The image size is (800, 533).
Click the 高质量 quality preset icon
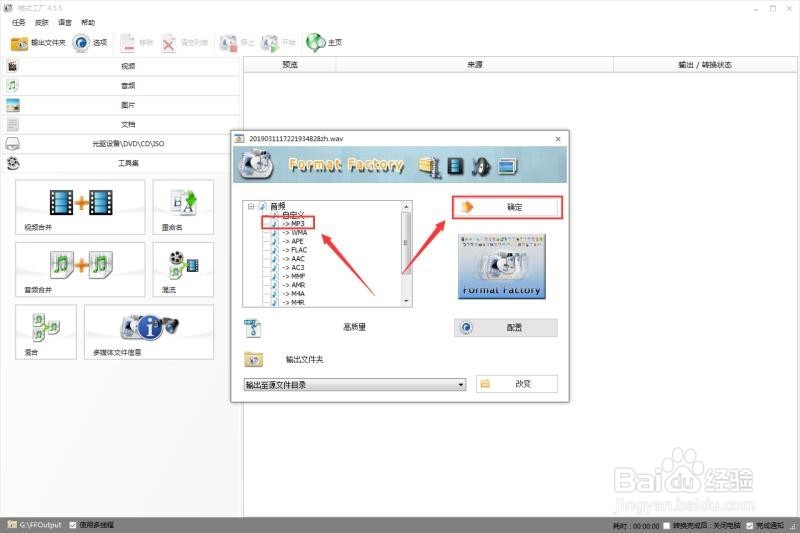click(253, 328)
